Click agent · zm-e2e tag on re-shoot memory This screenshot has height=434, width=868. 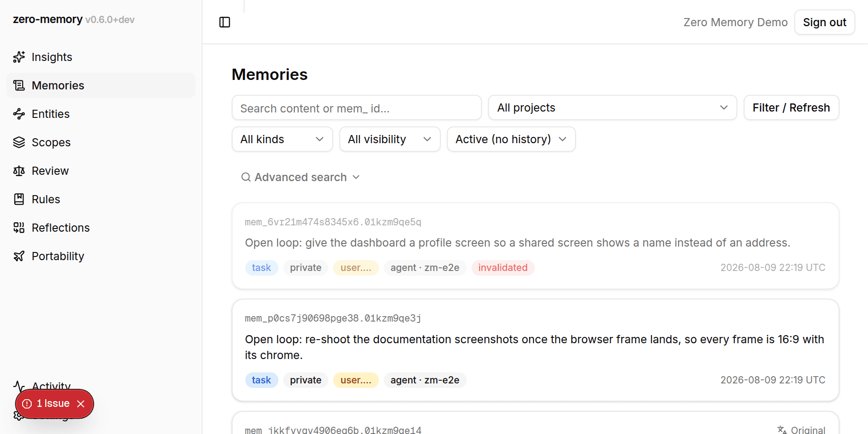(425, 380)
